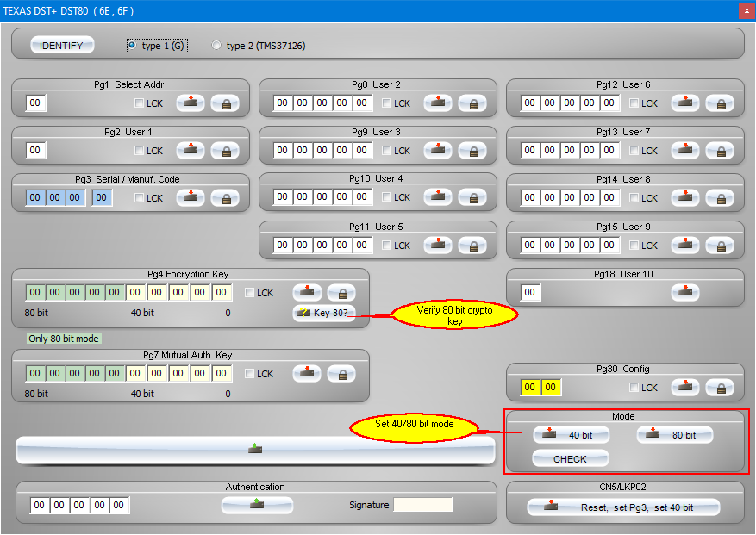This screenshot has width=756, height=535.
Task: Lock Pg4 Encryption Key padlock
Action: (342, 292)
